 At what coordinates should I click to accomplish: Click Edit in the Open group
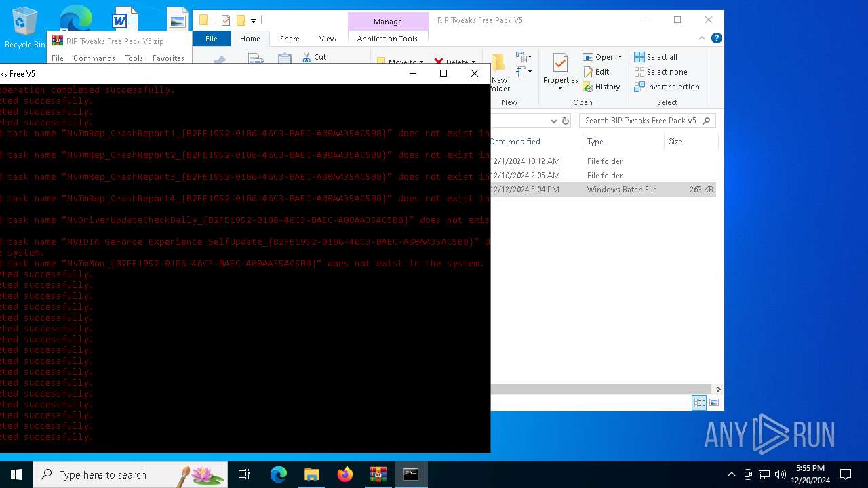596,72
